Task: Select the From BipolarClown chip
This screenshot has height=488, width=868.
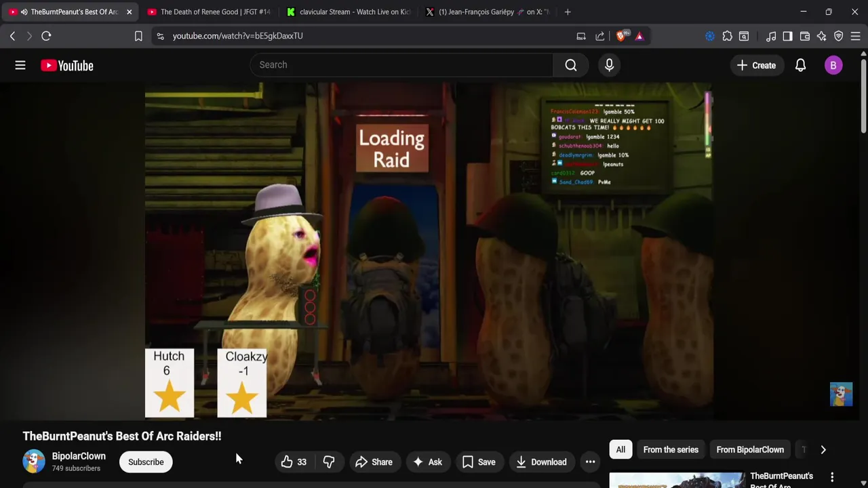Action: click(x=750, y=449)
